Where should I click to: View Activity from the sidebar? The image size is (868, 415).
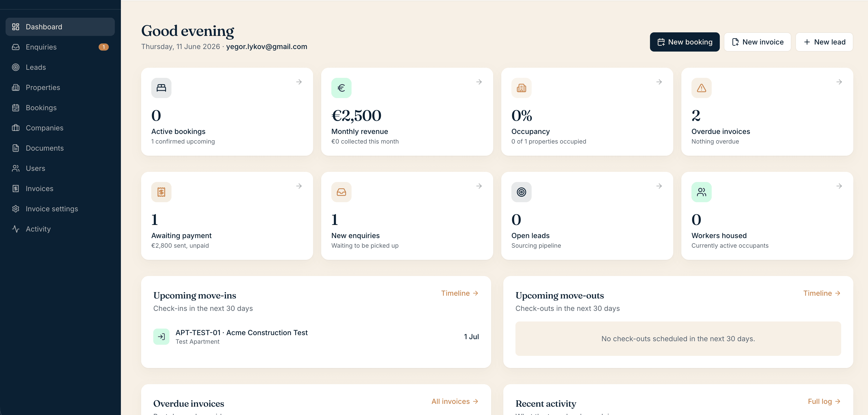60,229
